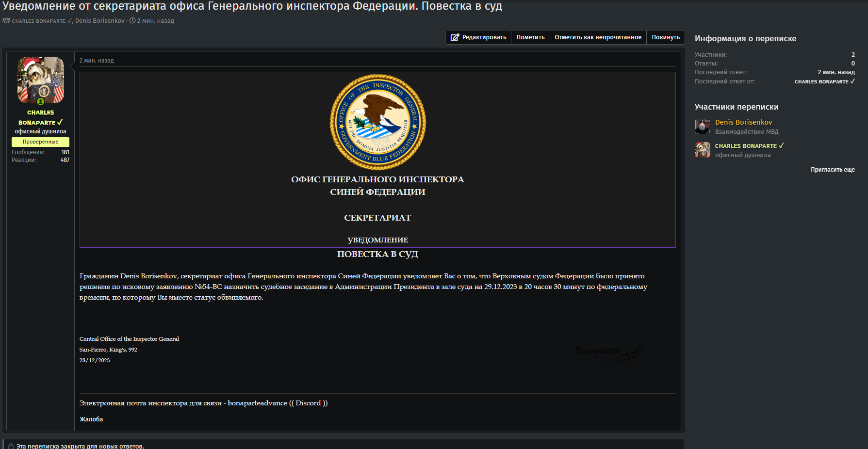Click the date '28/12/2023' text
This screenshot has width=868, height=449.
pyautogui.click(x=95, y=360)
